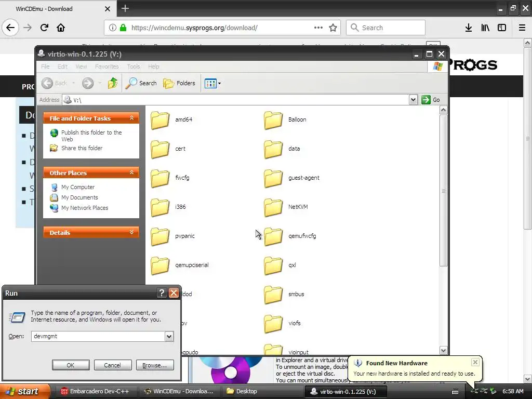The height and width of the screenshot is (399, 532).
Task: Bookmark page with star icon
Action: point(333,28)
